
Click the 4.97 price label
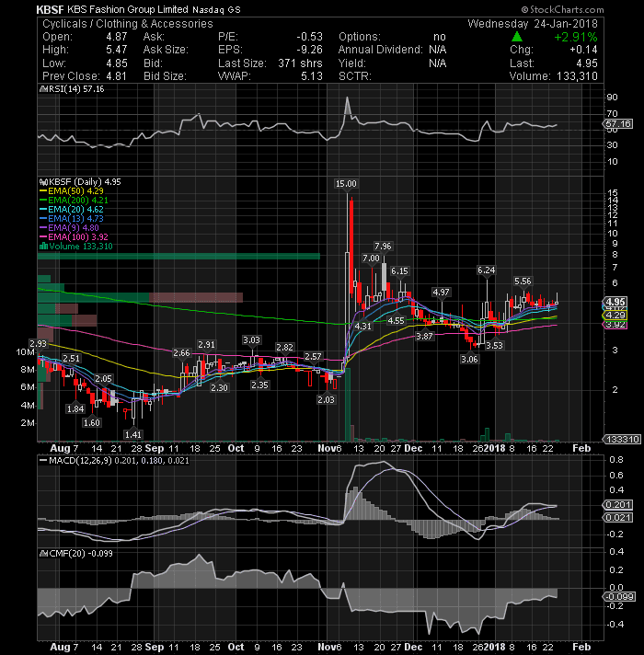point(441,292)
